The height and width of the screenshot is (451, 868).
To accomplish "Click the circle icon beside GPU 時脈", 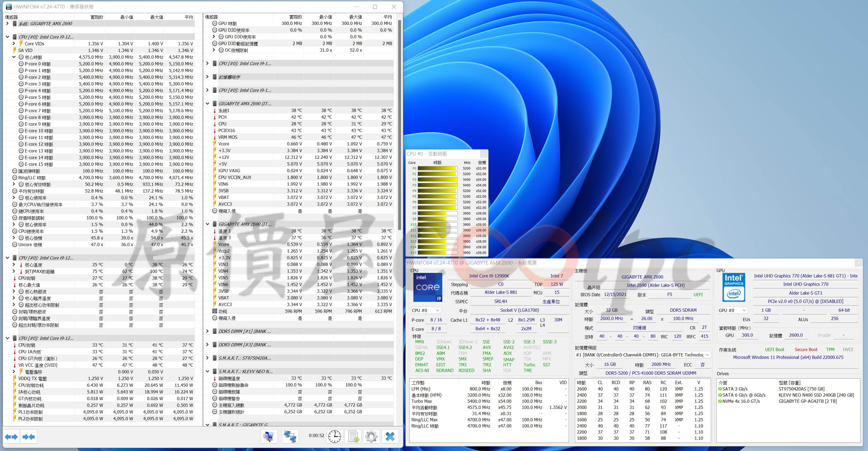I will [x=215, y=23].
